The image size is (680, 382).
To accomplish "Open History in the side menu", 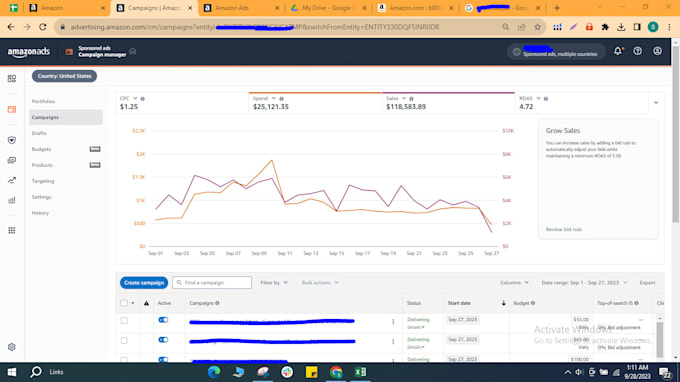I will (x=40, y=213).
